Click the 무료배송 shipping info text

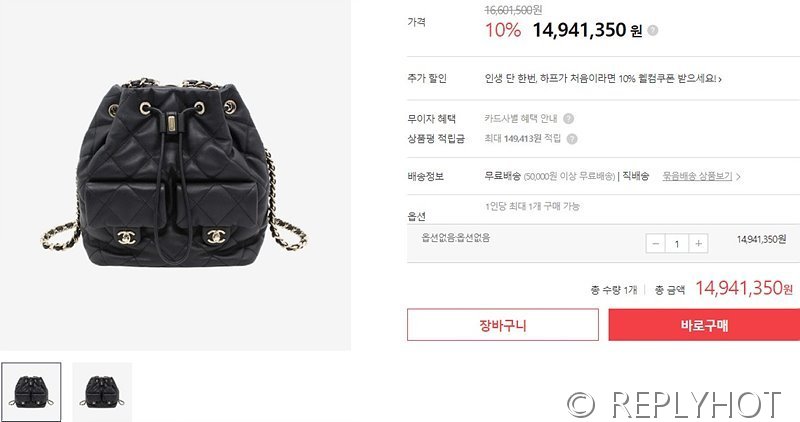click(x=503, y=176)
